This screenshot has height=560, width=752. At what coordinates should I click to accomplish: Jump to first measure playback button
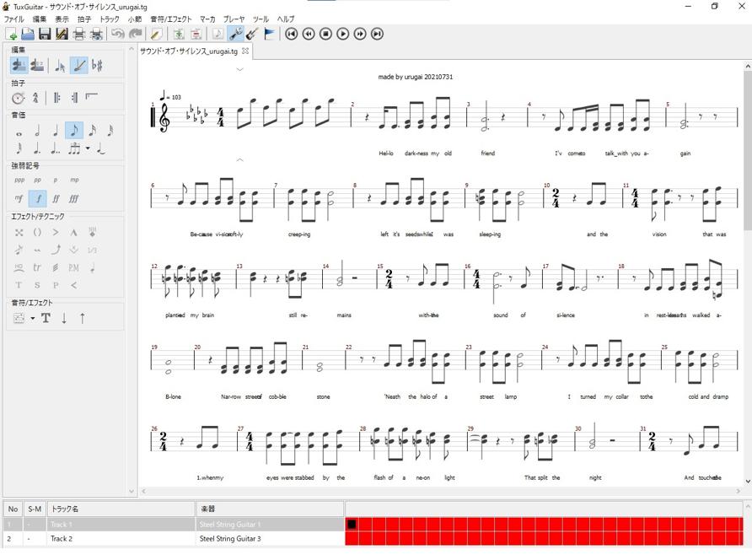(x=291, y=34)
